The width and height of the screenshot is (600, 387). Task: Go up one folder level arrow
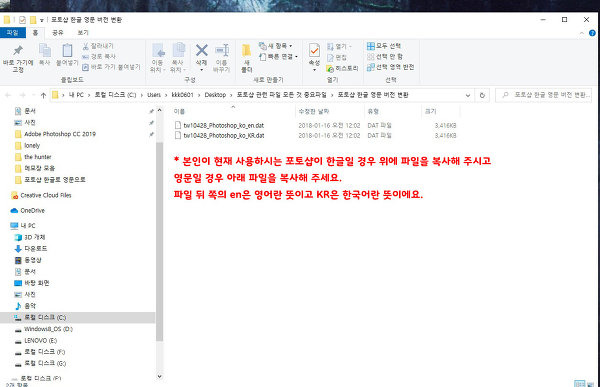click(43, 95)
